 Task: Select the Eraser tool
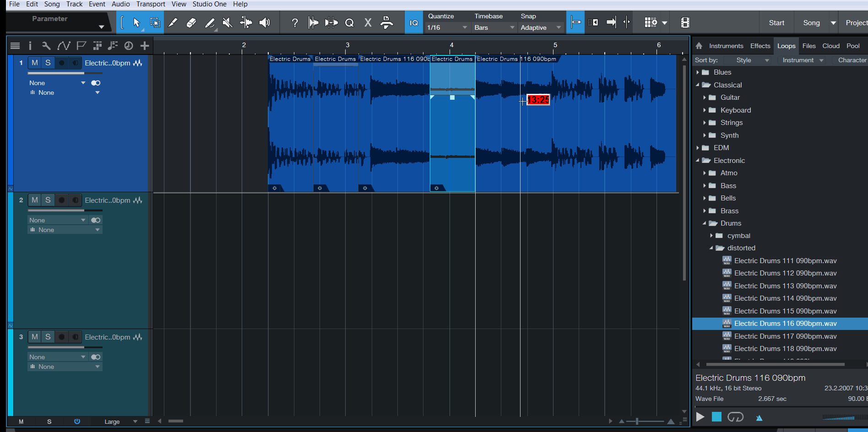point(191,22)
